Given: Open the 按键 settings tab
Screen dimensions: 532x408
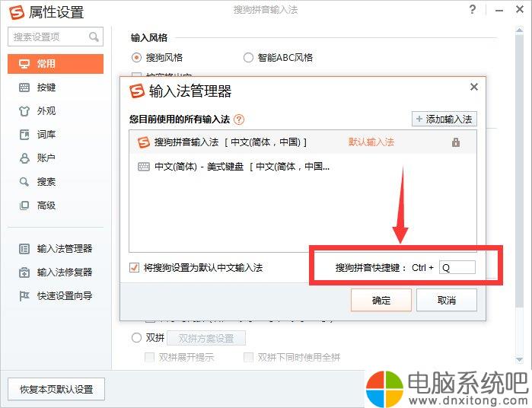Looking at the screenshot, I should 56,88.
